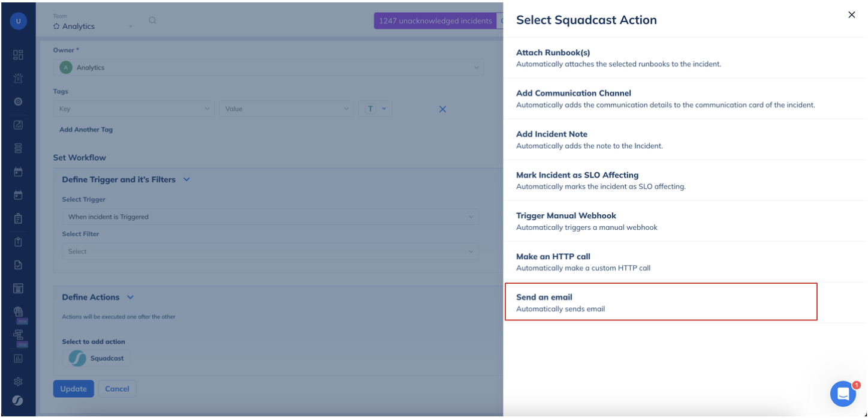
Task: Click Add Another Tag link
Action: pyautogui.click(x=86, y=130)
